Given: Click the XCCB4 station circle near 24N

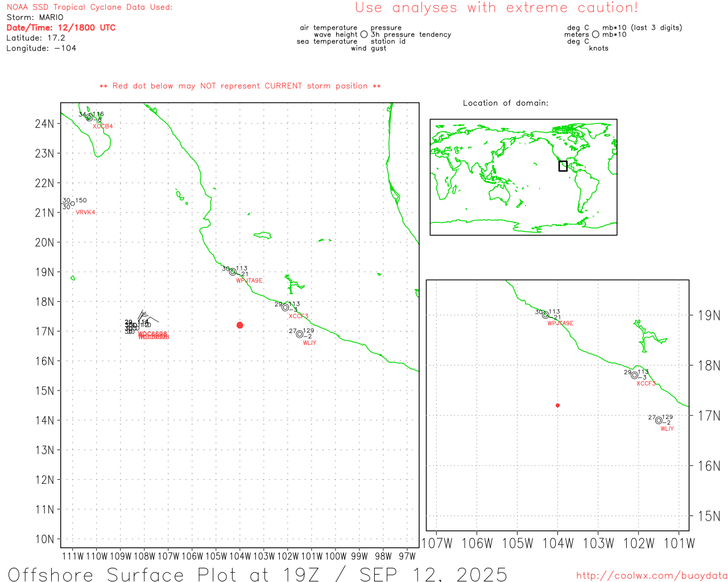Looking at the screenshot, I should (x=89, y=118).
